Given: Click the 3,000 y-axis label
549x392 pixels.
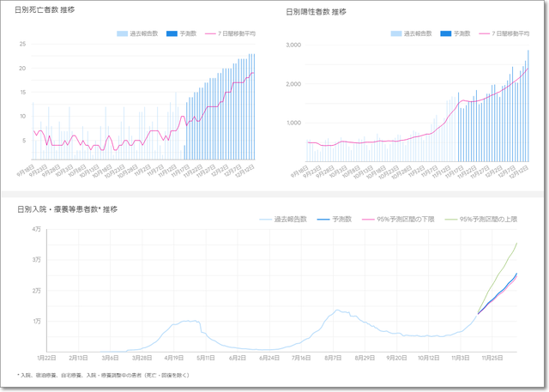Looking at the screenshot, I should click(x=293, y=45).
